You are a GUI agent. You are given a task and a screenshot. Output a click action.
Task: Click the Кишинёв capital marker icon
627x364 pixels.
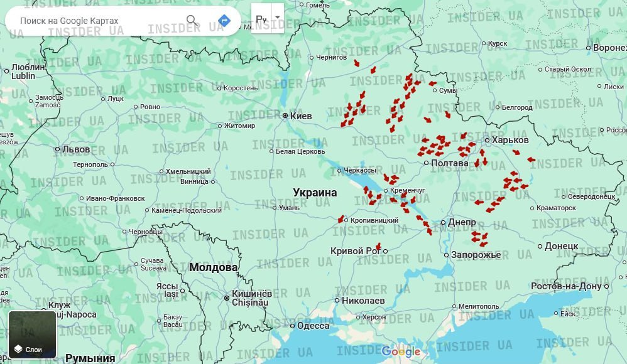click(x=227, y=297)
